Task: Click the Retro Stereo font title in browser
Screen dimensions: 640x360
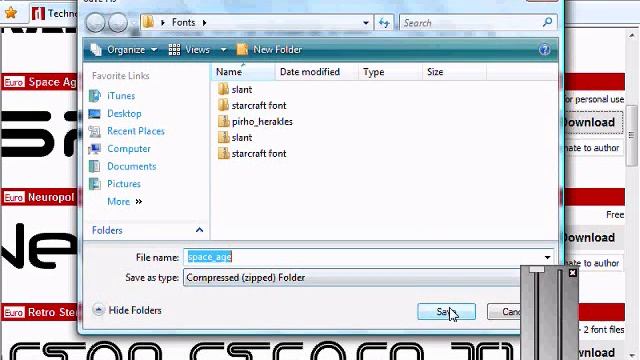Action: (52, 313)
